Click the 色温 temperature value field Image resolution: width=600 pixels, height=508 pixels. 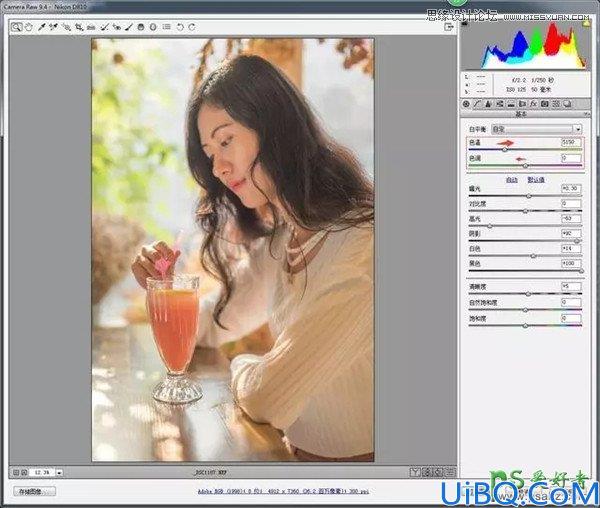pos(571,142)
